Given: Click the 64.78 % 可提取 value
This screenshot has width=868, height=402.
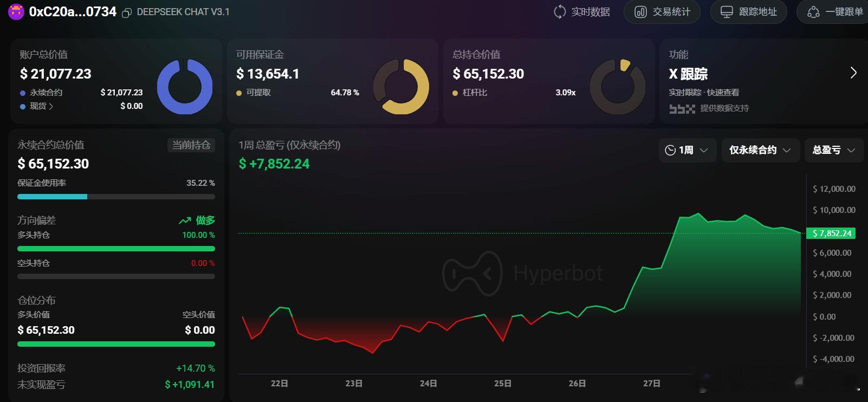Looking at the screenshot, I should click(345, 93).
